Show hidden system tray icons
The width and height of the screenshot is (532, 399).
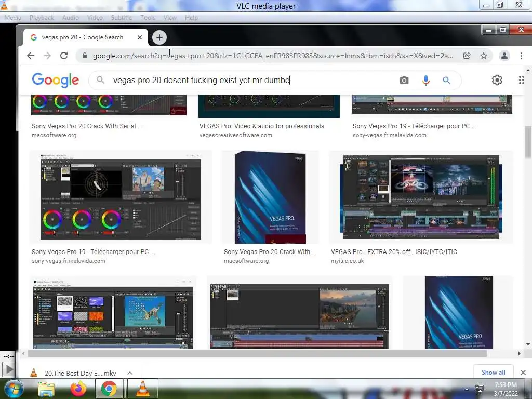click(467, 389)
